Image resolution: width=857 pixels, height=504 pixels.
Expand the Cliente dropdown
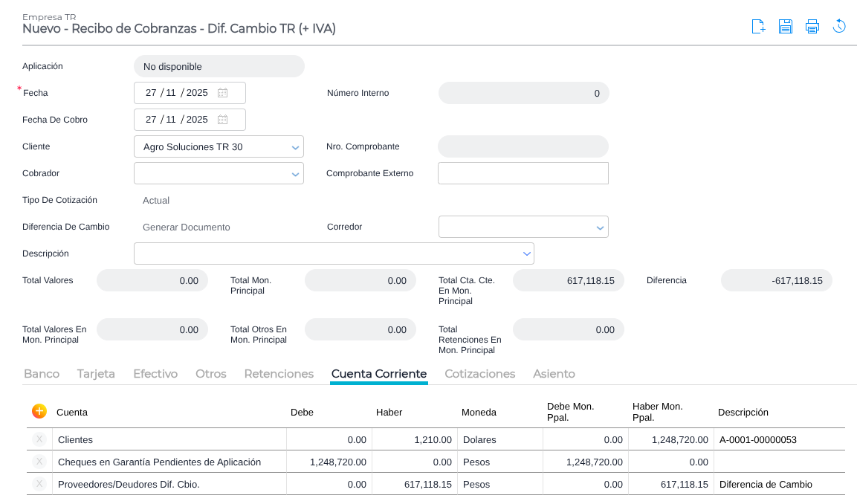click(295, 147)
